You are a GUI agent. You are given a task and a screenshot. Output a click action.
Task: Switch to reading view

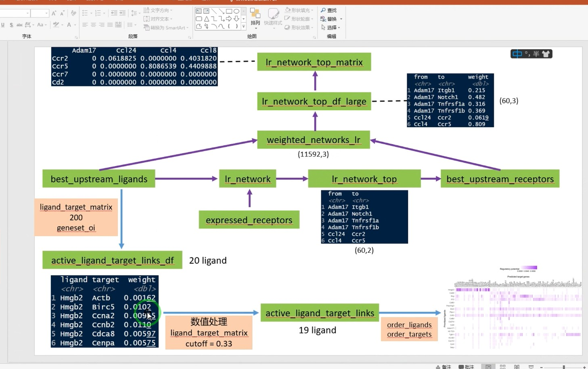tap(517, 367)
